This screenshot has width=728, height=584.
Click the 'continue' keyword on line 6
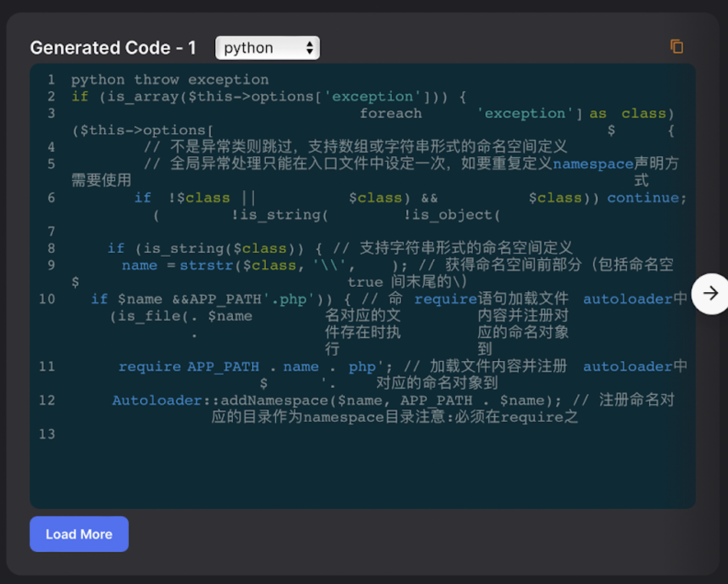tap(643, 198)
